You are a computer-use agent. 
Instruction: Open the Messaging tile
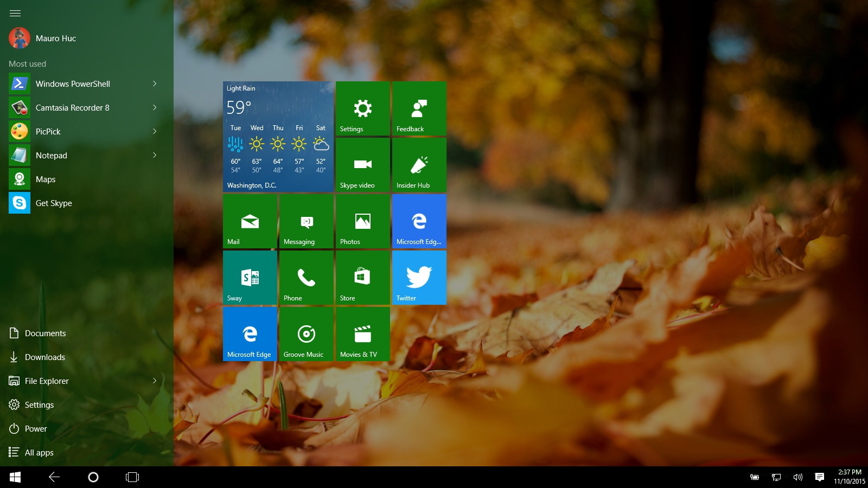click(306, 221)
